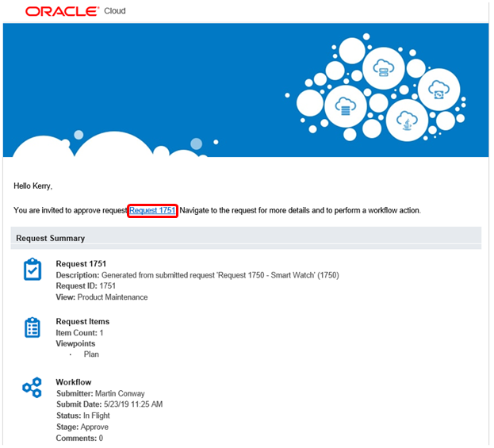
Task: Select the Request Summary heading
Action: [51, 238]
